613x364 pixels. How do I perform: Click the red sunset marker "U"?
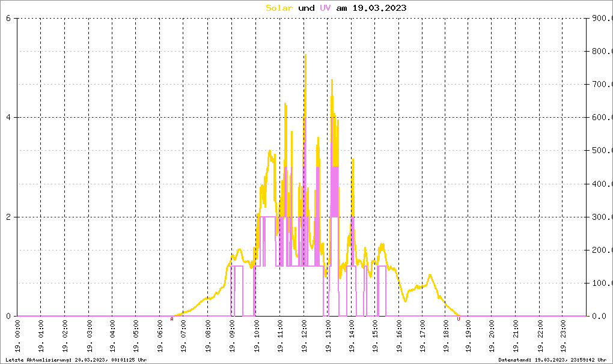[459, 320]
